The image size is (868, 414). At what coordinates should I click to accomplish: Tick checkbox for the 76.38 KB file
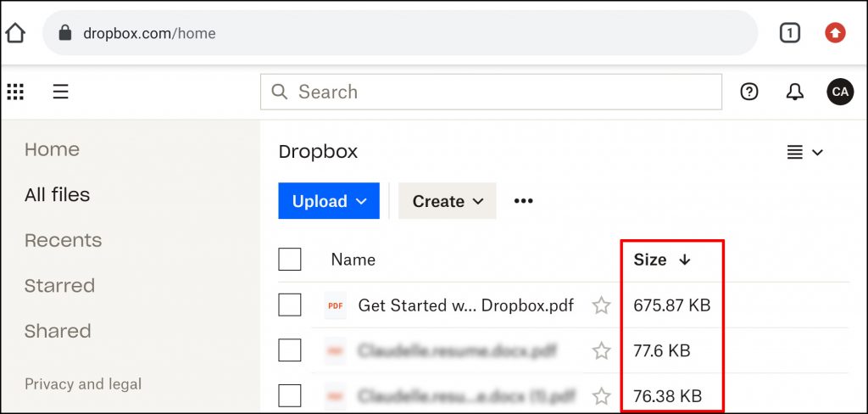290,395
